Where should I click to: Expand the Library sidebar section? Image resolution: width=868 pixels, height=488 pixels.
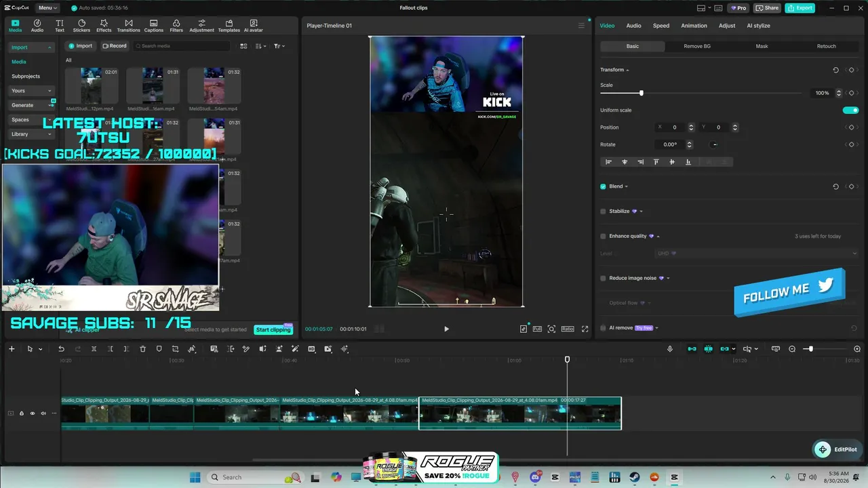pos(50,134)
